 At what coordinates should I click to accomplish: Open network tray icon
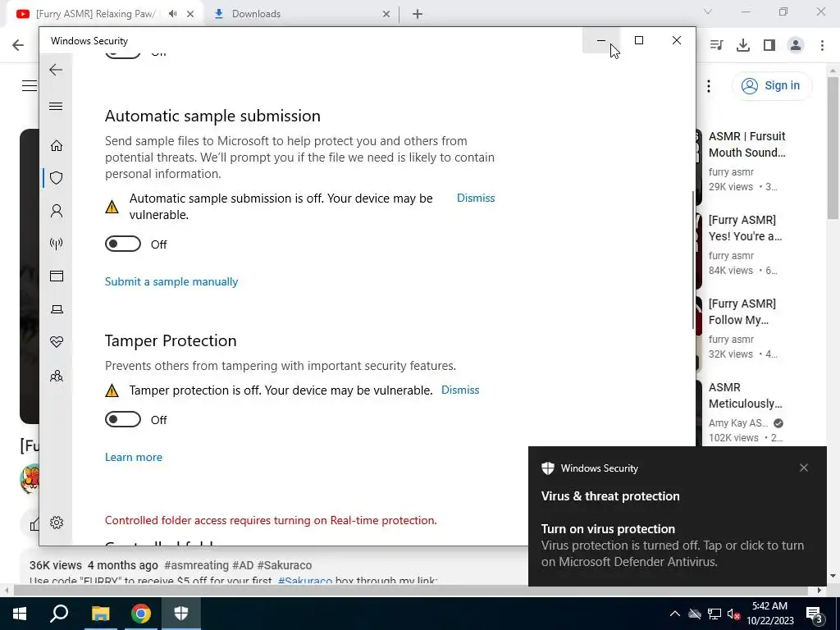pos(714,614)
